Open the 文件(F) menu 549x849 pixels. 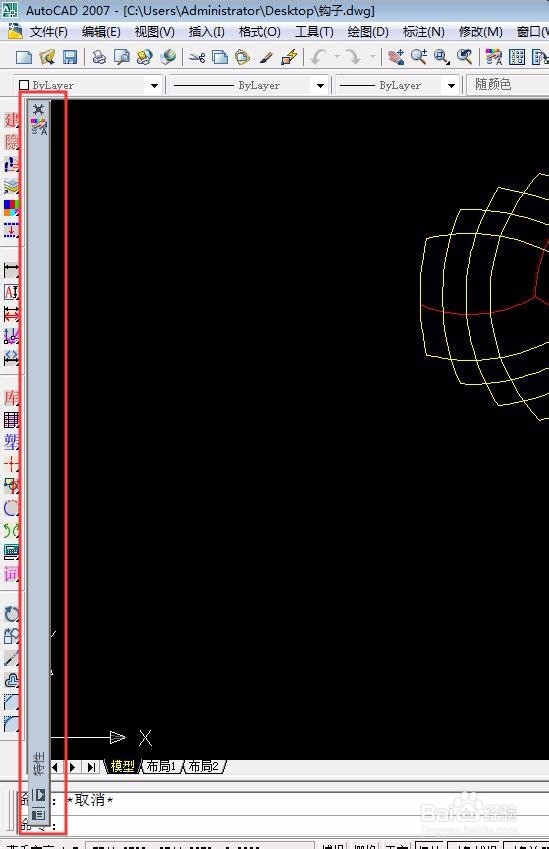click(48, 32)
